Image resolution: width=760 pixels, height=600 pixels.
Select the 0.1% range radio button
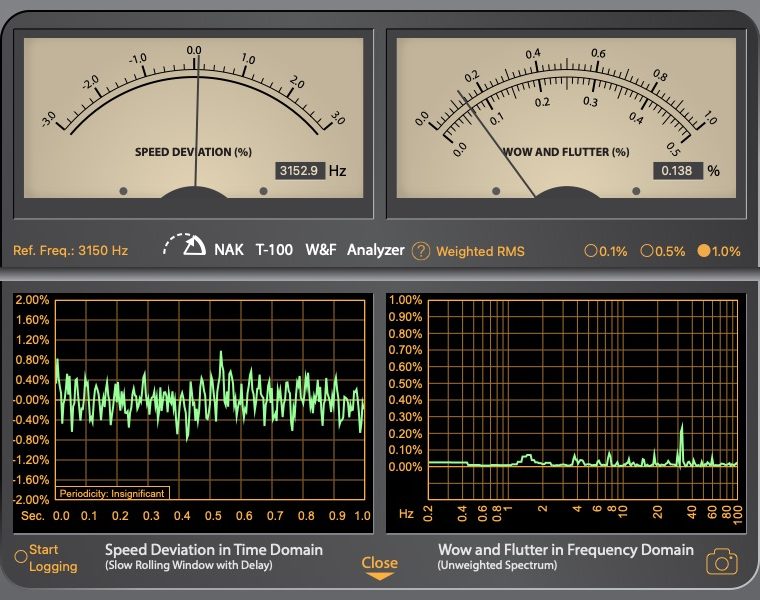click(590, 251)
